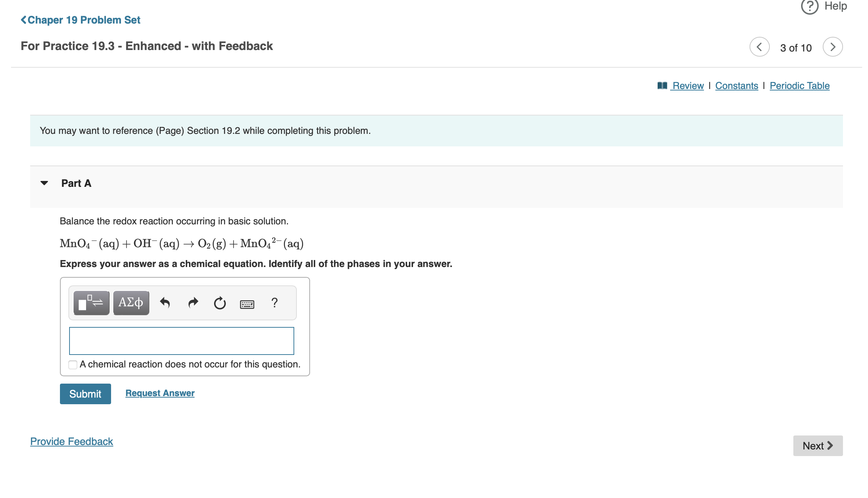Viewport: 868px width, 498px height.
Task: Click the Submit button
Action: pyautogui.click(x=85, y=394)
